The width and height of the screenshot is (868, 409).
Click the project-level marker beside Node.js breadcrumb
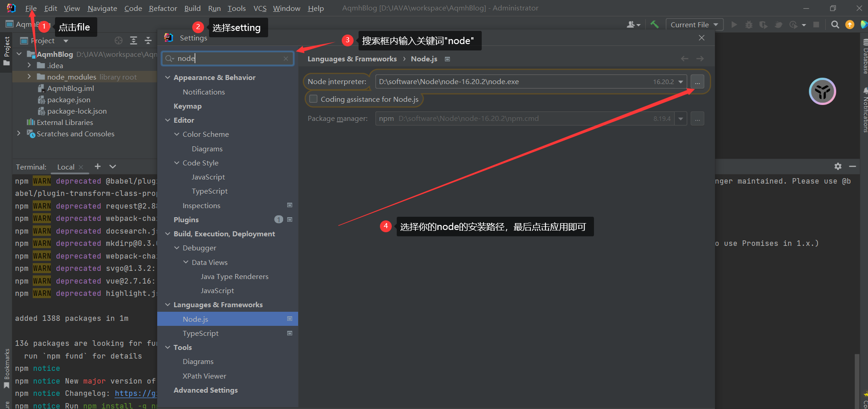447,59
